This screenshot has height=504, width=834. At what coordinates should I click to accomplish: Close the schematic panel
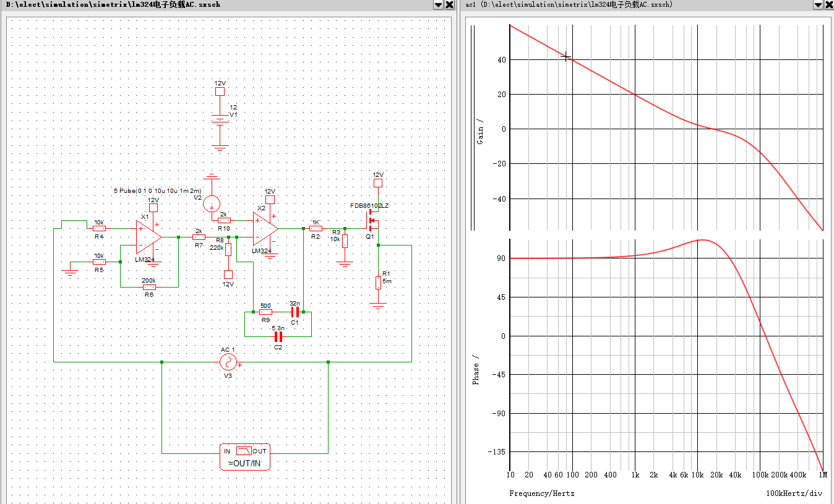(x=450, y=5)
